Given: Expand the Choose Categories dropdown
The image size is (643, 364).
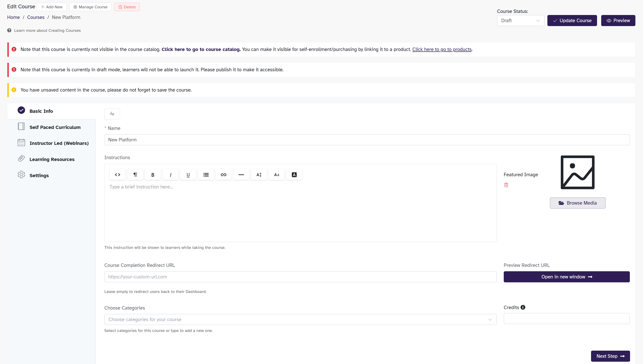Looking at the screenshot, I should (300, 319).
